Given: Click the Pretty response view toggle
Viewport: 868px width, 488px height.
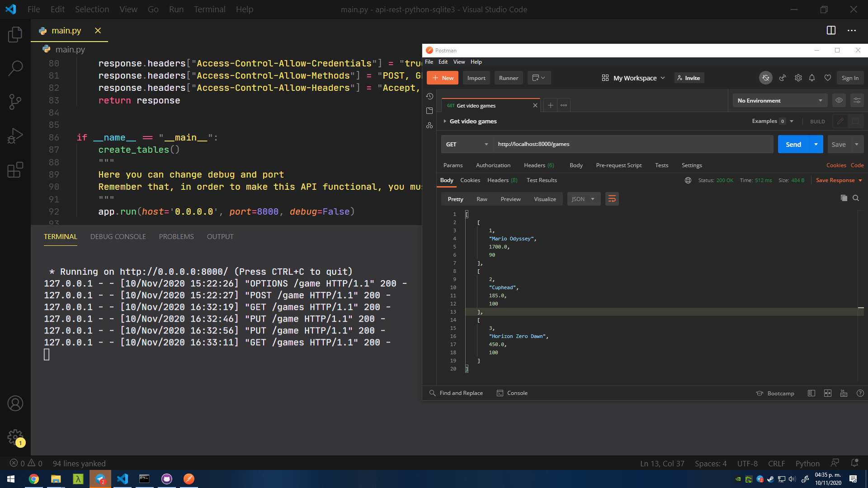Looking at the screenshot, I should pyautogui.click(x=455, y=199).
